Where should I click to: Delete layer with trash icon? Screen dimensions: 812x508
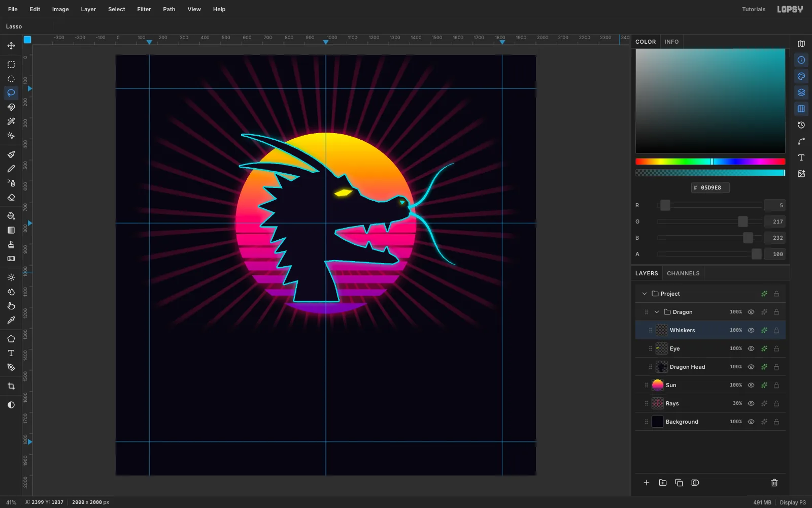(x=774, y=483)
